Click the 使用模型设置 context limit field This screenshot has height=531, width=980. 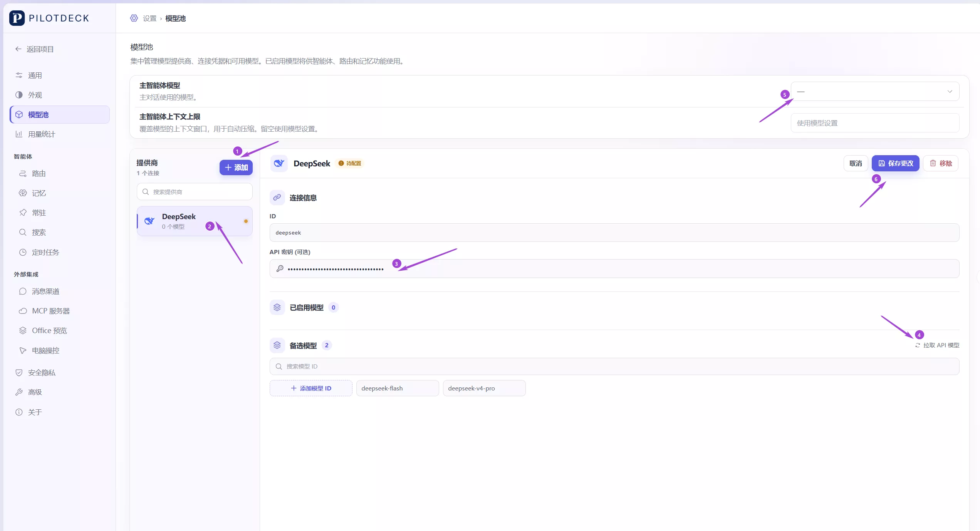875,123
